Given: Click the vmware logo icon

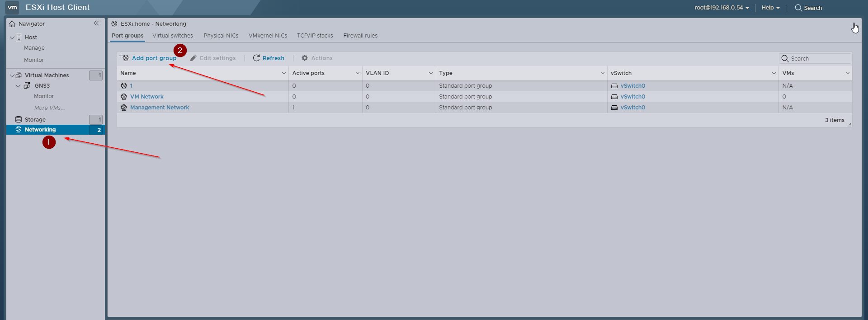Looking at the screenshot, I should pyautogui.click(x=12, y=7).
